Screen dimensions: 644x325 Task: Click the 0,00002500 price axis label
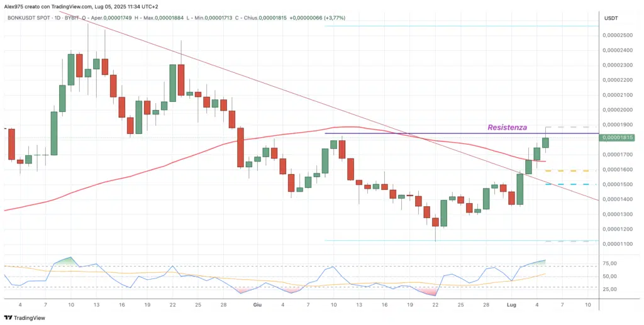click(x=616, y=35)
